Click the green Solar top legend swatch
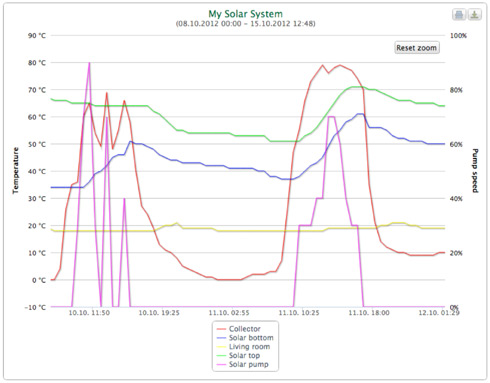Screen dimensions: 490x383 click(221, 356)
